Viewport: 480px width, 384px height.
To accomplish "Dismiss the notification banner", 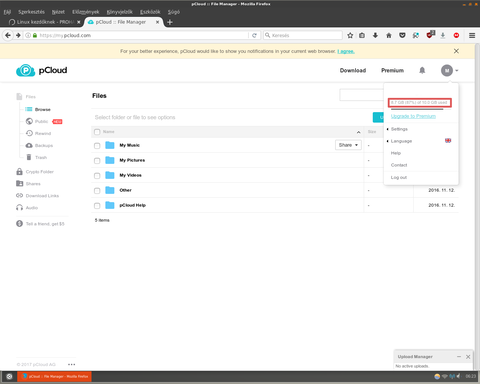I will tap(456, 51).
